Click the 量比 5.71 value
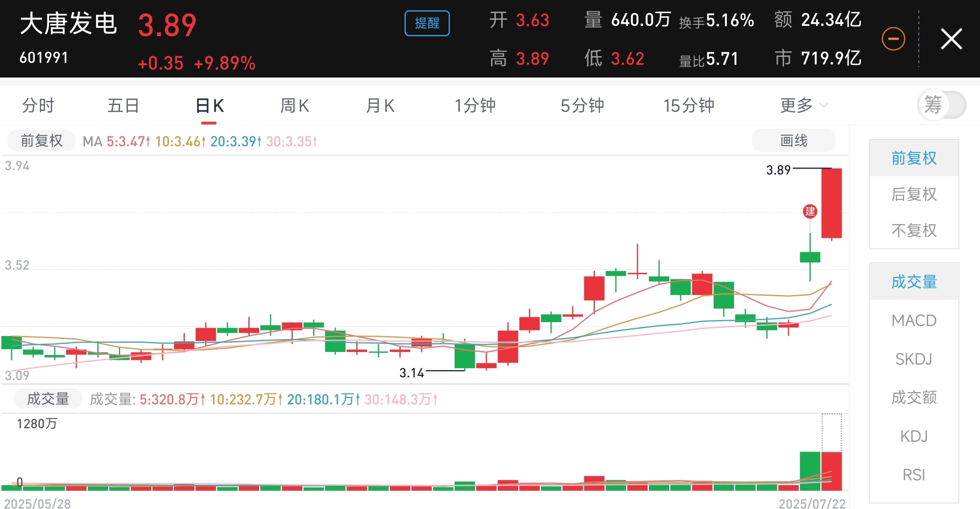The image size is (980, 509). point(709,59)
